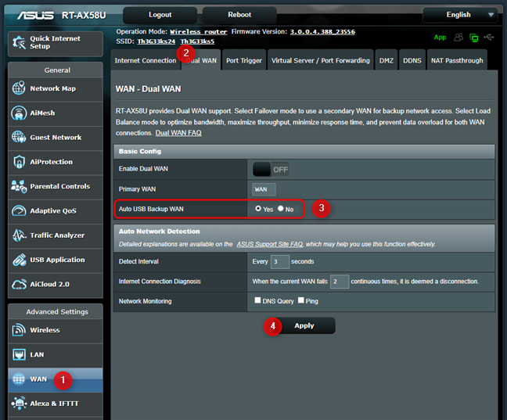Check the Ping network monitoring box
507x420 pixels.
301,301
